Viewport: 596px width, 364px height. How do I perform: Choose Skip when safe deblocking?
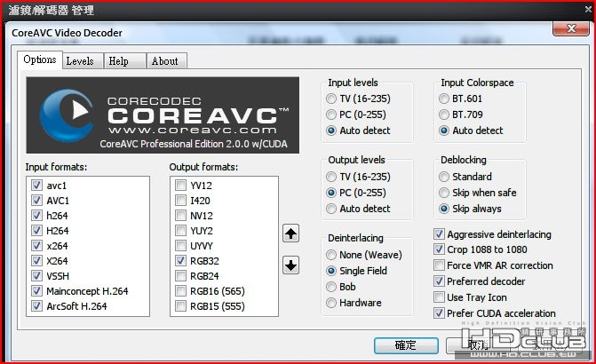pos(444,193)
